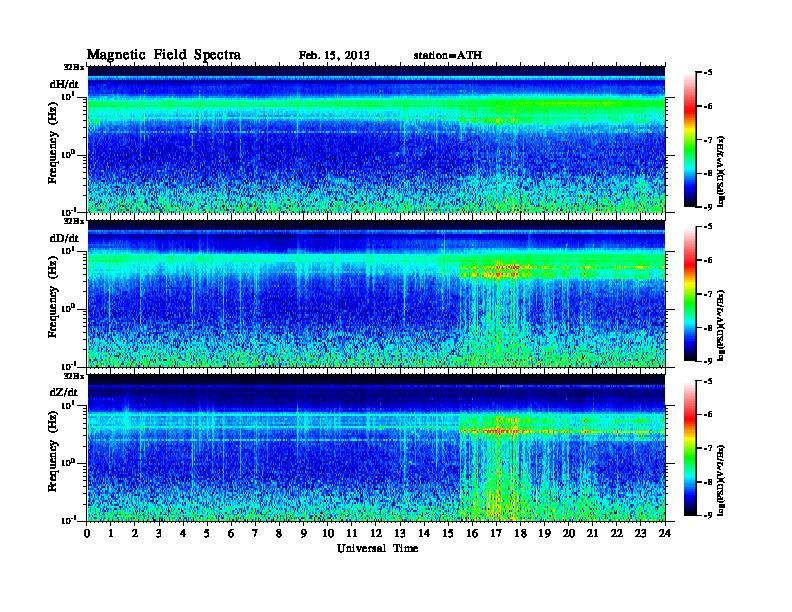The height and width of the screenshot is (612, 792).
Task: Click the color scale bar beside dZ/dt panel
Action: (689, 448)
